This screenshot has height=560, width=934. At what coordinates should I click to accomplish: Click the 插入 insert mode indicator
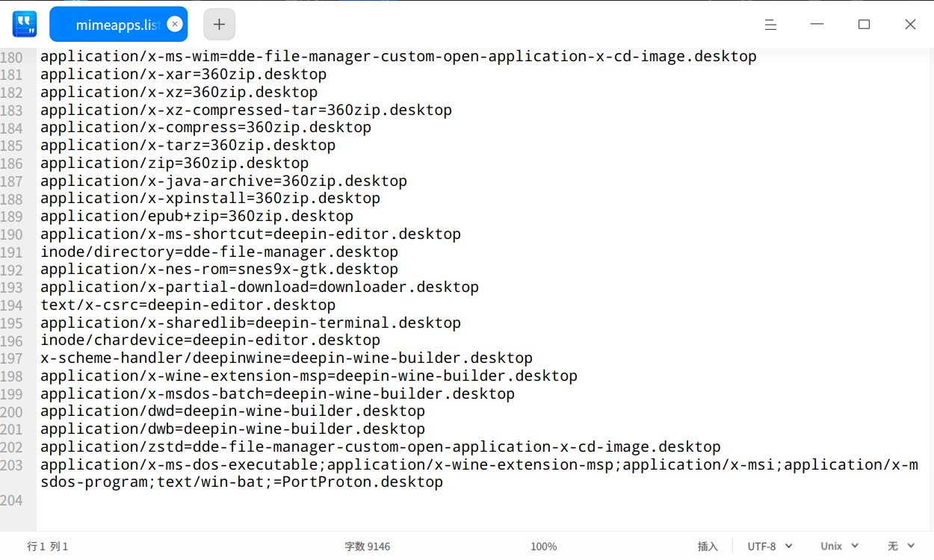coord(708,547)
